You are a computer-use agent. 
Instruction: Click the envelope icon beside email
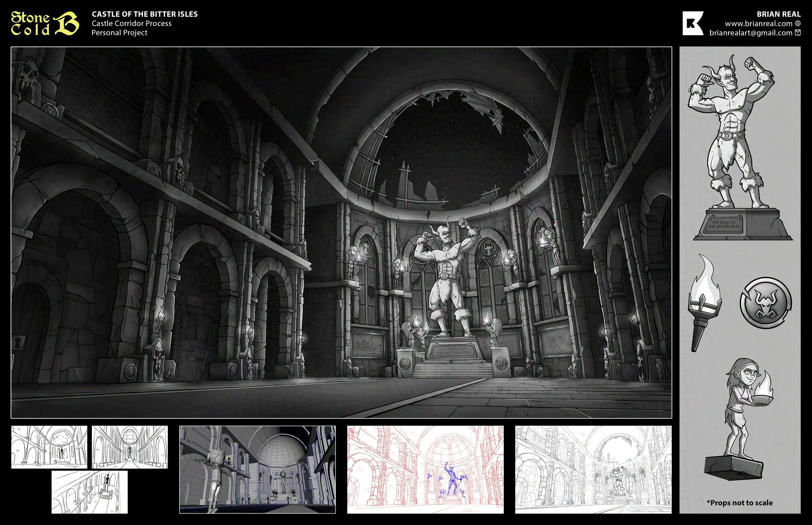pyautogui.click(x=798, y=33)
